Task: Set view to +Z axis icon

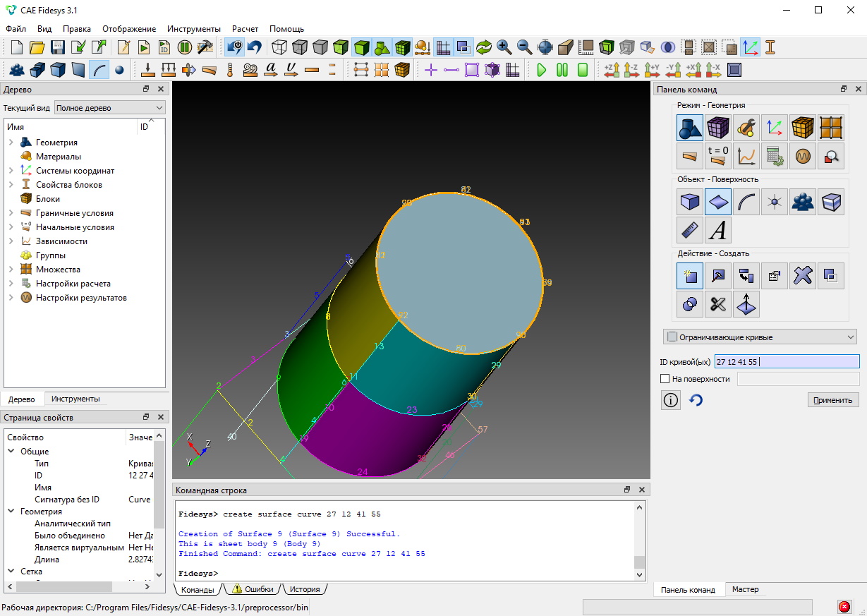Action: tap(612, 70)
